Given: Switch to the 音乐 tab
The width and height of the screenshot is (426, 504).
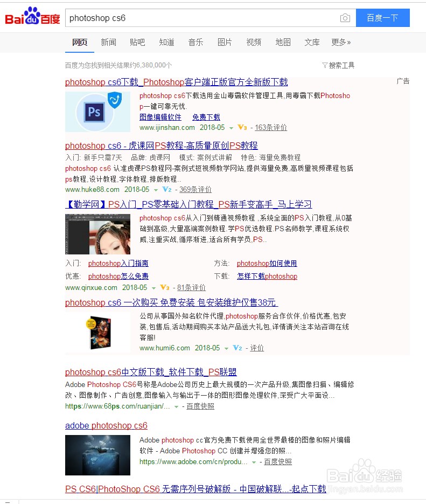Looking at the screenshot, I should pos(195,43).
